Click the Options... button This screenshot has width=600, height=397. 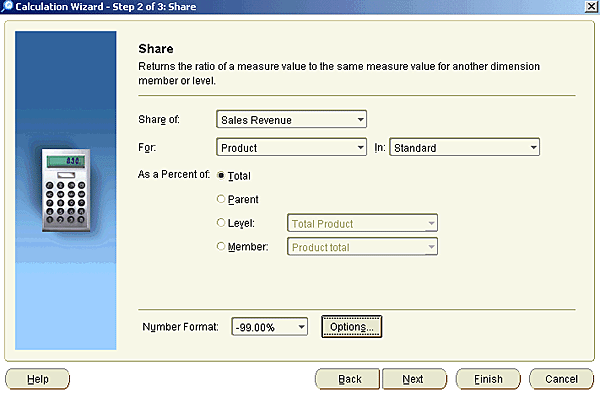click(x=352, y=327)
